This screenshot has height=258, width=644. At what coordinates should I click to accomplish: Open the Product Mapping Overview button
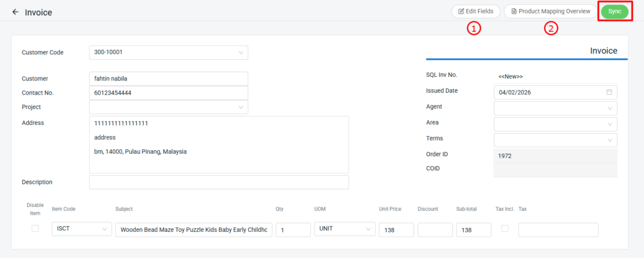[550, 12]
